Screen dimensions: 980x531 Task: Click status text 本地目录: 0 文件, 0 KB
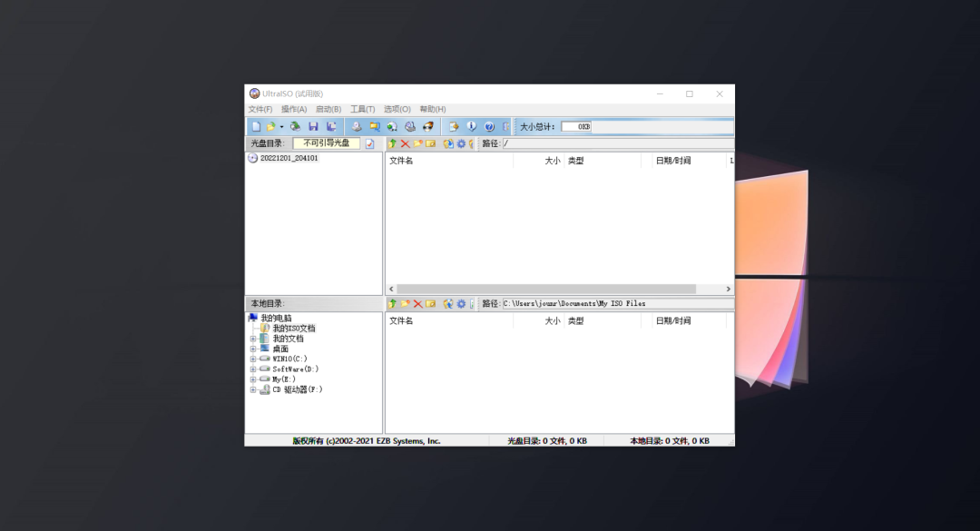pyautogui.click(x=670, y=441)
